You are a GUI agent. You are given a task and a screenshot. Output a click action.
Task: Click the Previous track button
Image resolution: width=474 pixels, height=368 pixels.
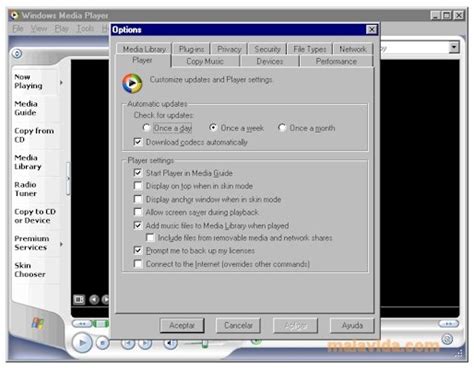128,343
